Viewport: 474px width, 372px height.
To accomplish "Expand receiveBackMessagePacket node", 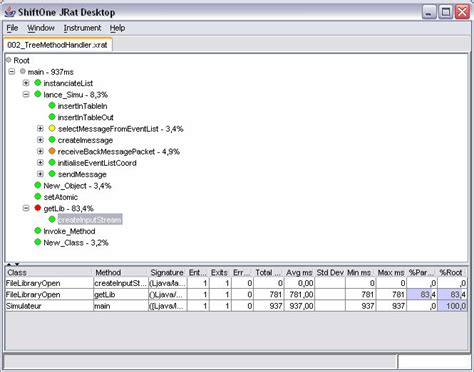I will point(40,151).
